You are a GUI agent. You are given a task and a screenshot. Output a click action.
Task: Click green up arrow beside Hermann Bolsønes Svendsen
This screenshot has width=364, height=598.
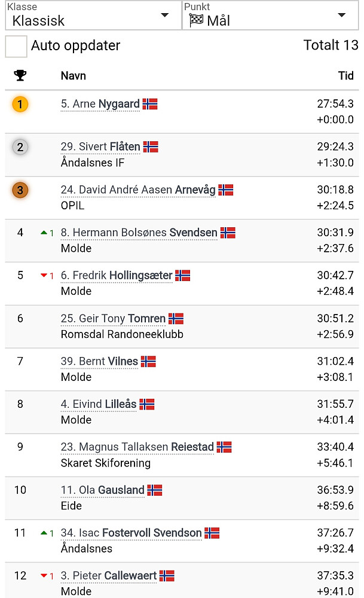44,233
